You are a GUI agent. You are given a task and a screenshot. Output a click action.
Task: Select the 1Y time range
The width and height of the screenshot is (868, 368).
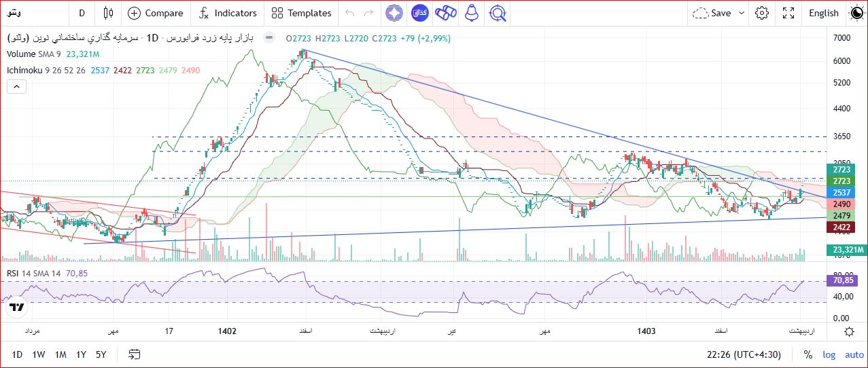click(81, 354)
